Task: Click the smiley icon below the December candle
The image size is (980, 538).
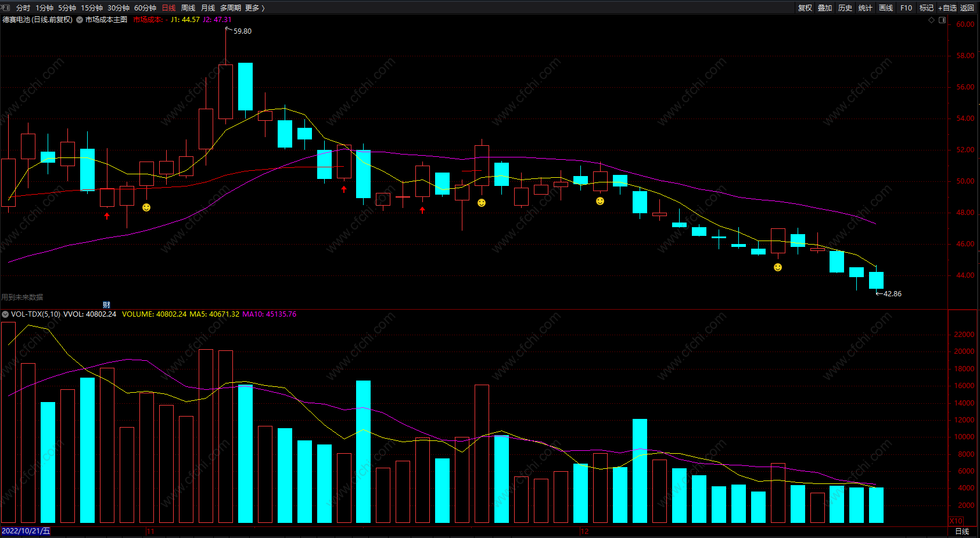Action: tap(600, 201)
